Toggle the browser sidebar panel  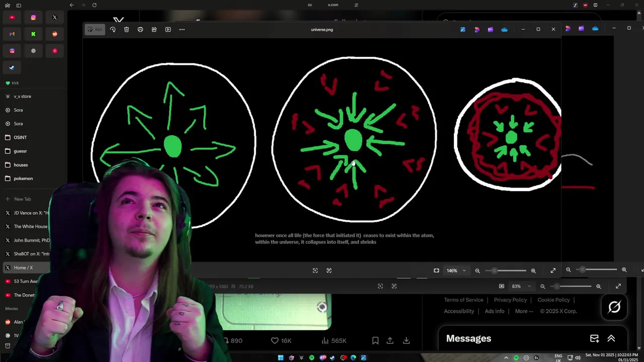[19, 5]
